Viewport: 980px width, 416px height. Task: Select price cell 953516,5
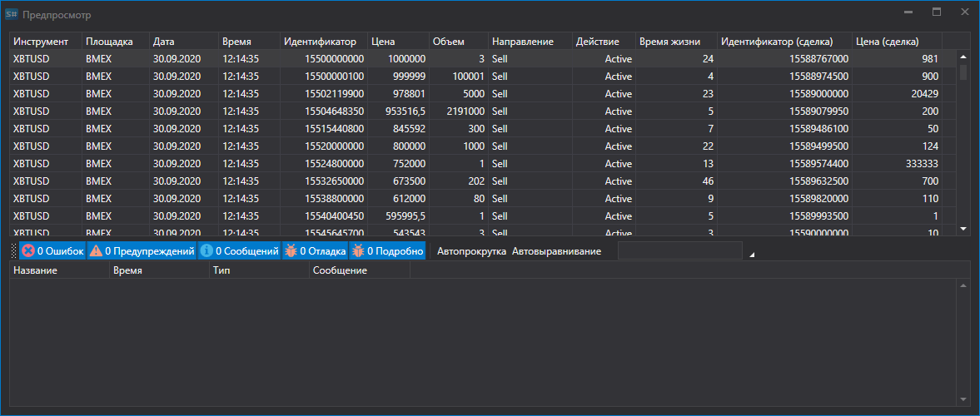[x=399, y=111]
